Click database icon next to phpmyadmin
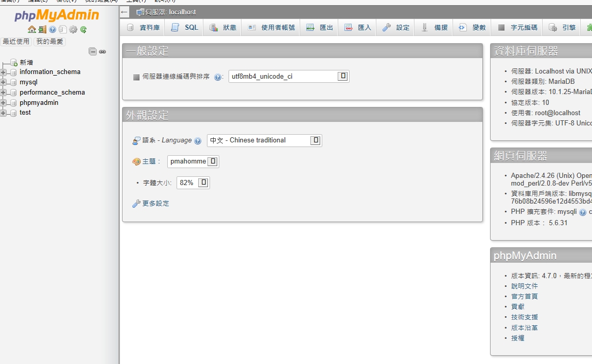The height and width of the screenshot is (364, 592). point(13,103)
